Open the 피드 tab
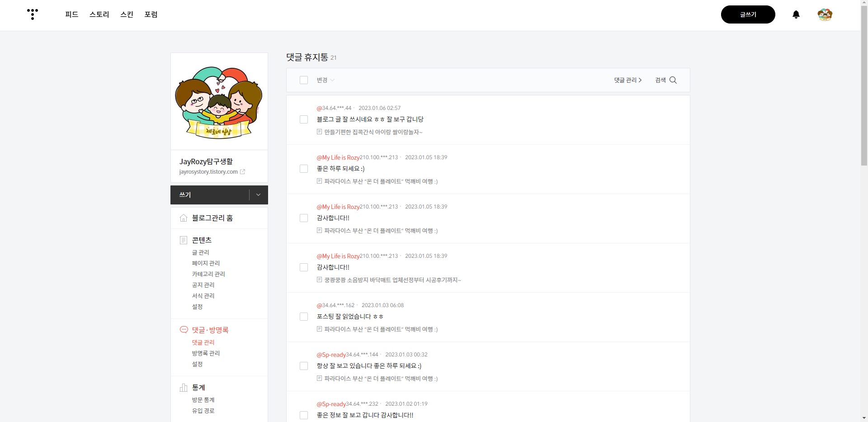This screenshot has width=868, height=422. pos(71,14)
